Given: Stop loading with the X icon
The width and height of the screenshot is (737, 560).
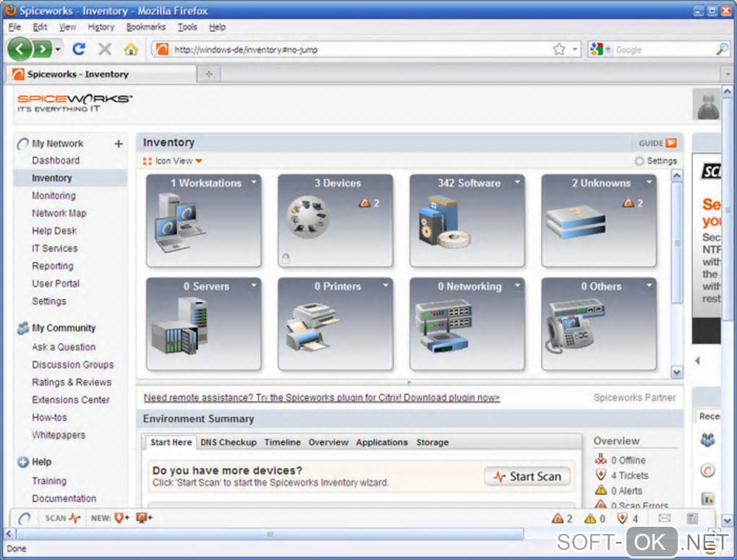Looking at the screenshot, I should [105, 49].
